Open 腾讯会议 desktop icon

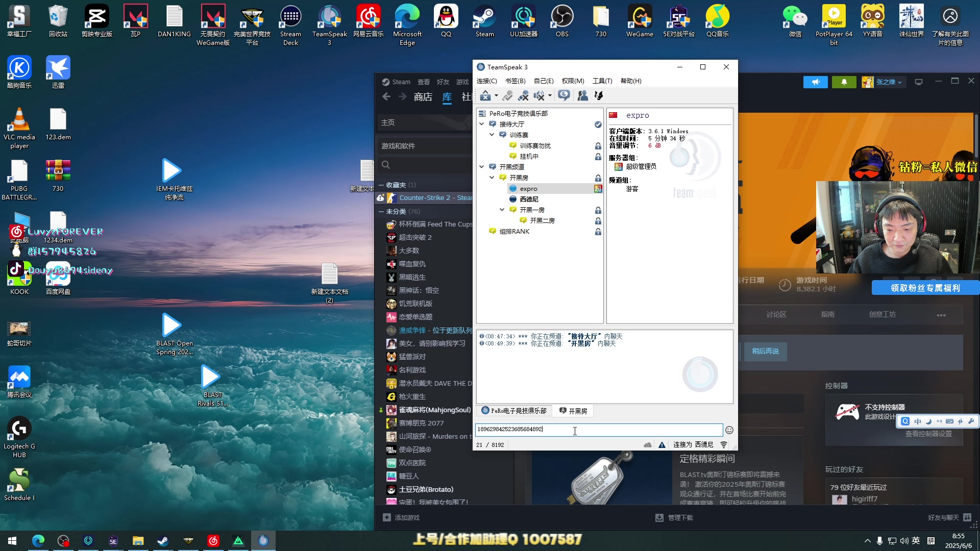coord(19,382)
